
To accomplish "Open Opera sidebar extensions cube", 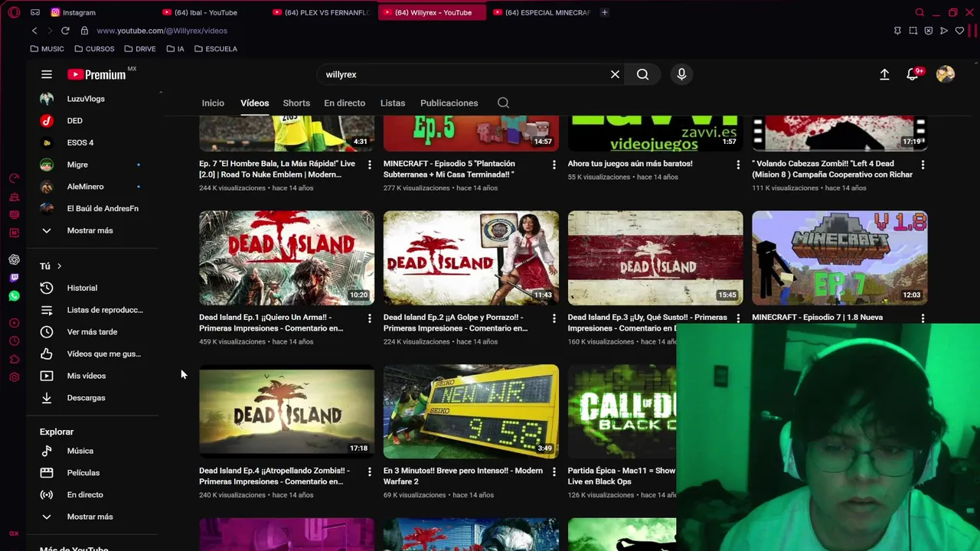I will (14, 360).
